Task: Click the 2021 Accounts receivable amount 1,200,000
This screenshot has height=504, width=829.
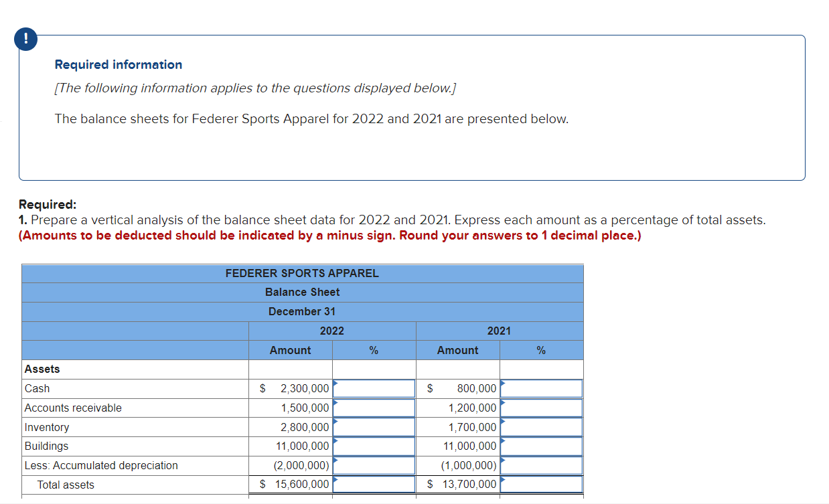Action: [472, 408]
